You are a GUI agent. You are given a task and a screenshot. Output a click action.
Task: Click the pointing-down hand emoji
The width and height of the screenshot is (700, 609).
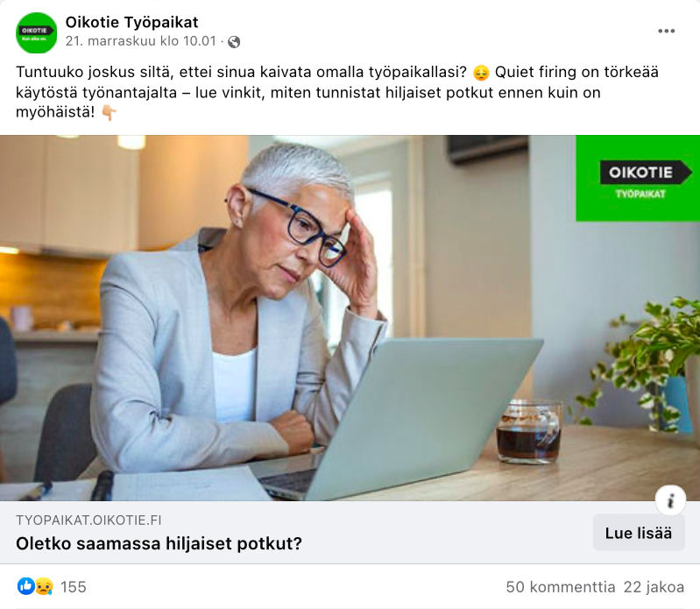click(x=109, y=113)
